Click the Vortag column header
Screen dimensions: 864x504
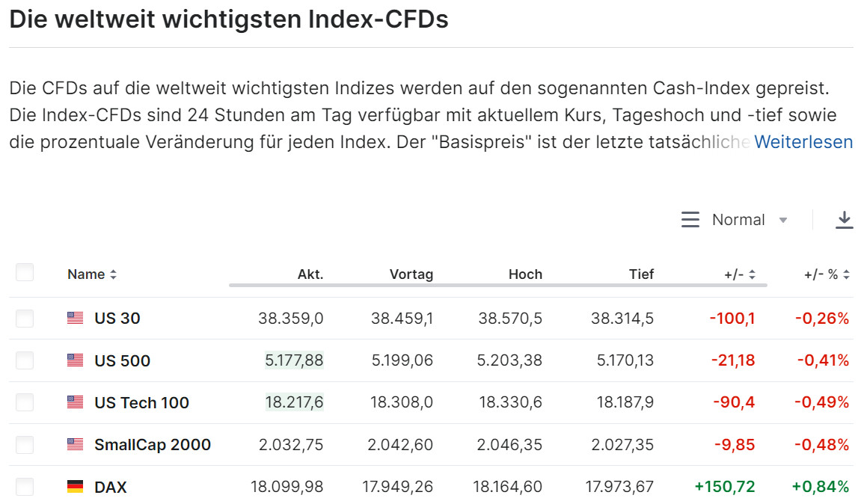click(411, 274)
